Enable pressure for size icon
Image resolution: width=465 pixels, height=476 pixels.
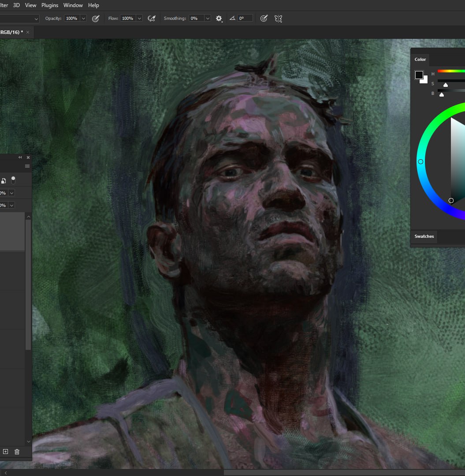(x=264, y=19)
